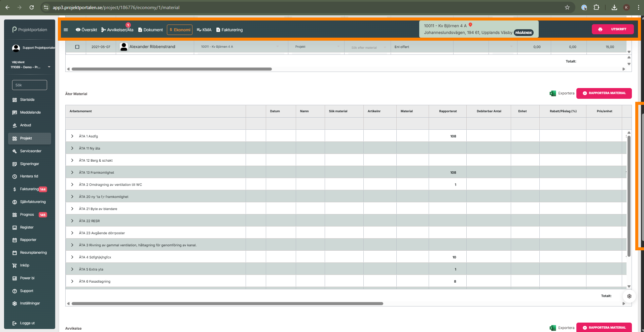
Task: Expand ÄTA 13 Framkomlighet row
Action: [x=72, y=172]
